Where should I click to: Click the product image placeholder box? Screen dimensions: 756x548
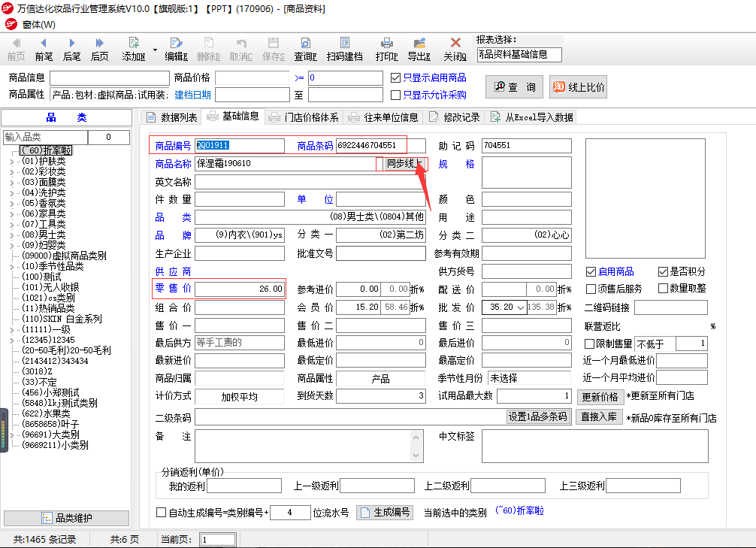[x=645, y=198]
